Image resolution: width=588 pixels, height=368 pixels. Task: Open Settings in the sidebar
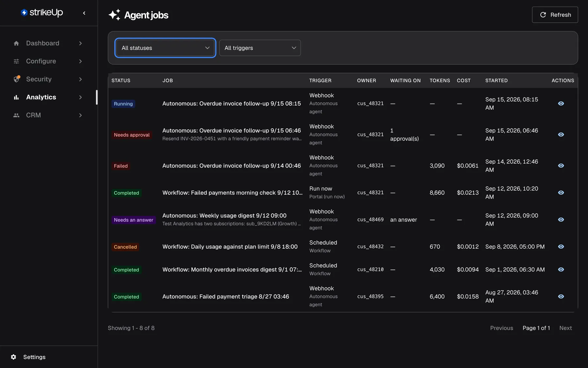(34, 357)
